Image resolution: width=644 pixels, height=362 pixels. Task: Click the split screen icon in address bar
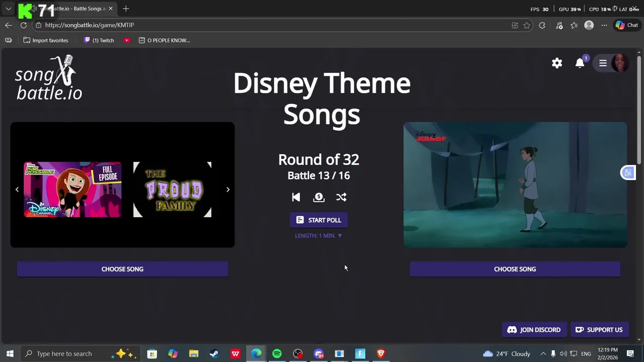coord(515,25)
